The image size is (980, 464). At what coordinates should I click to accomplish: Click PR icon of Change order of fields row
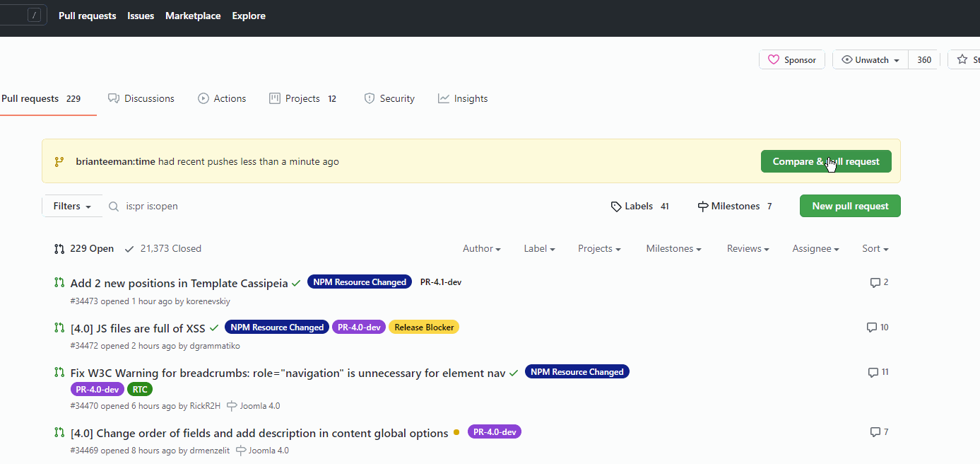(x=59, y=432)
